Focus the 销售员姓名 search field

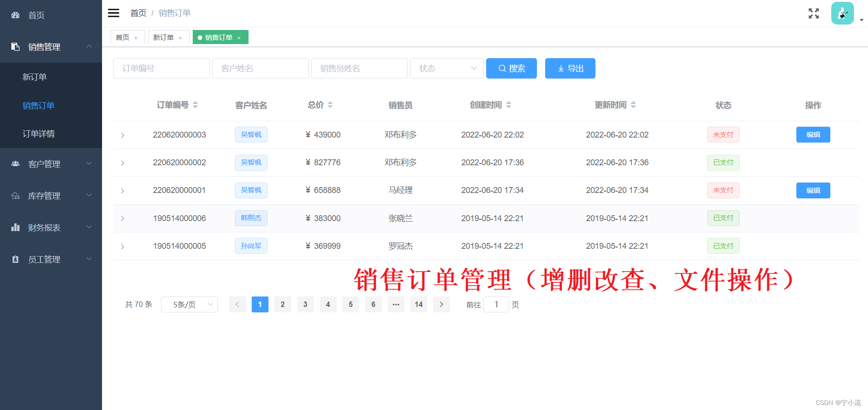point(359,68)
